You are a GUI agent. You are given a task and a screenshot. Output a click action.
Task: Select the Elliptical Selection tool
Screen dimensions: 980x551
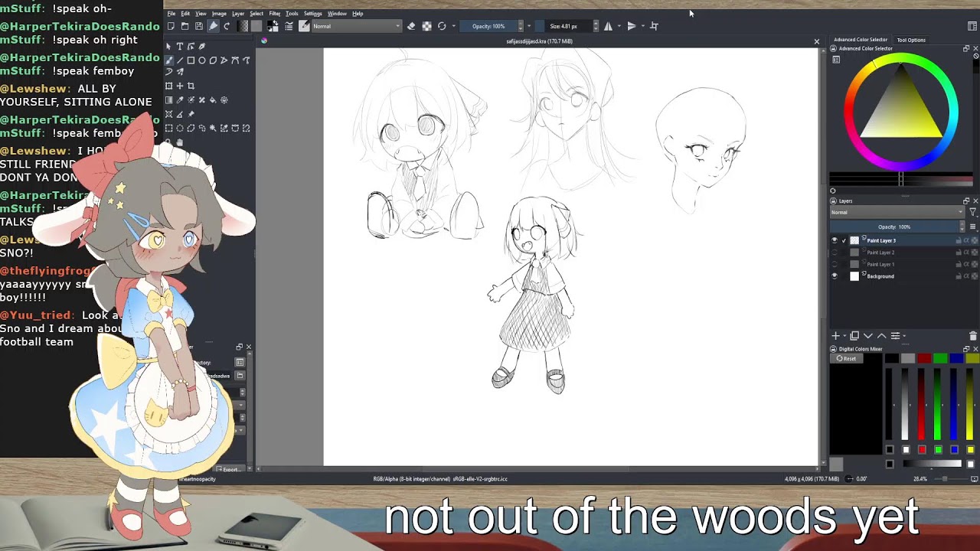click(x=180, y=128)
